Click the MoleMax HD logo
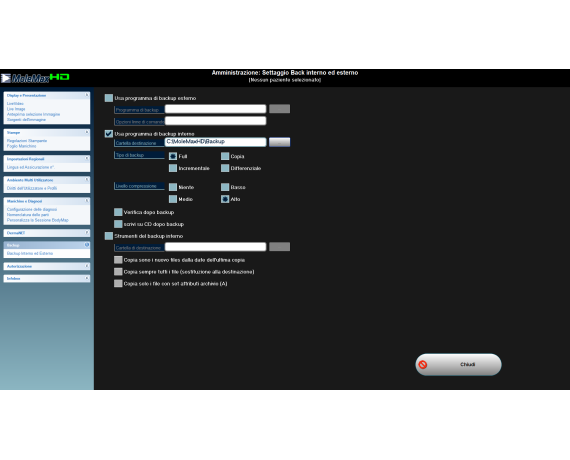The width and height of the screenshot is (570, 460). click(x=35, y=78)
